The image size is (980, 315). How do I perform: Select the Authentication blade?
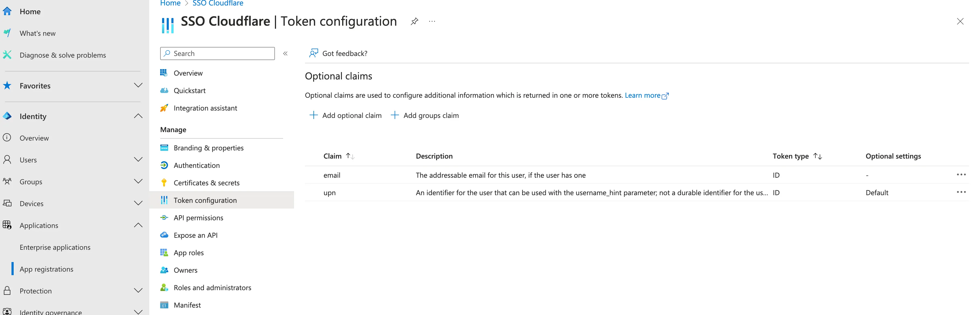tap(196, 165)
